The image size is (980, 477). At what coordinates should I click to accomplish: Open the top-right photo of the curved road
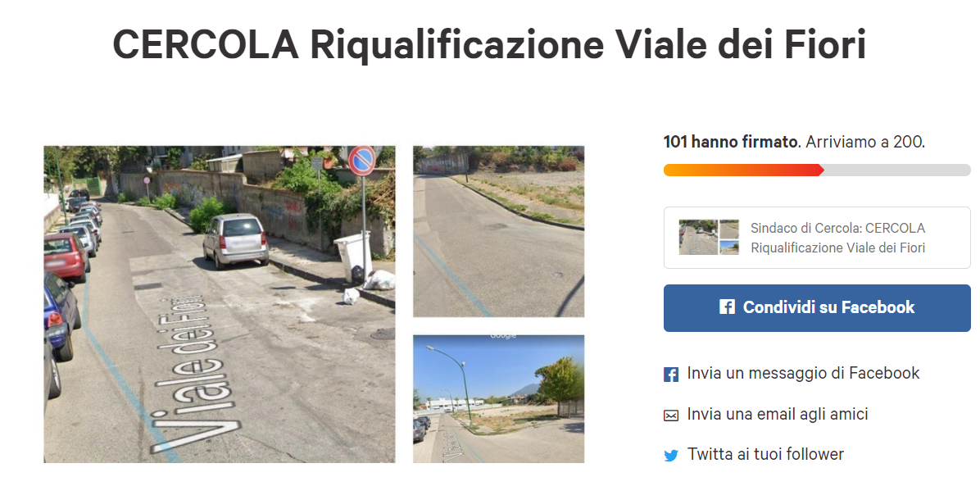pyautogui.click(x=499, y=232)
